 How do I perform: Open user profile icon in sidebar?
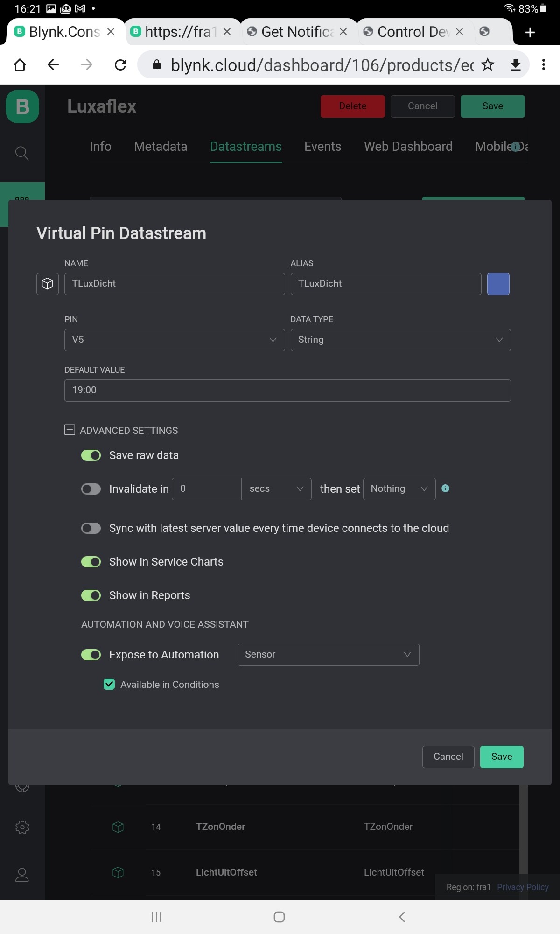pos(22,875)
